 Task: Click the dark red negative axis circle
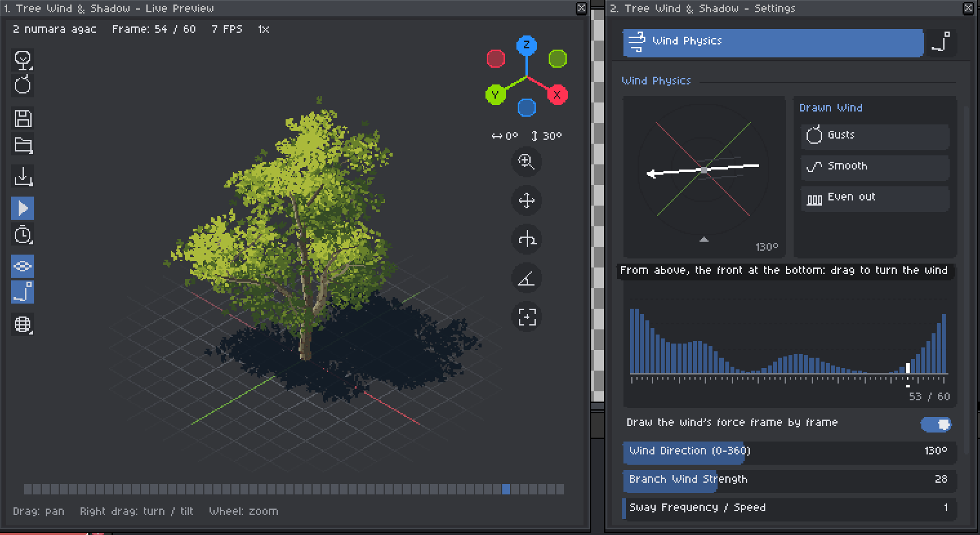(496, 59)
